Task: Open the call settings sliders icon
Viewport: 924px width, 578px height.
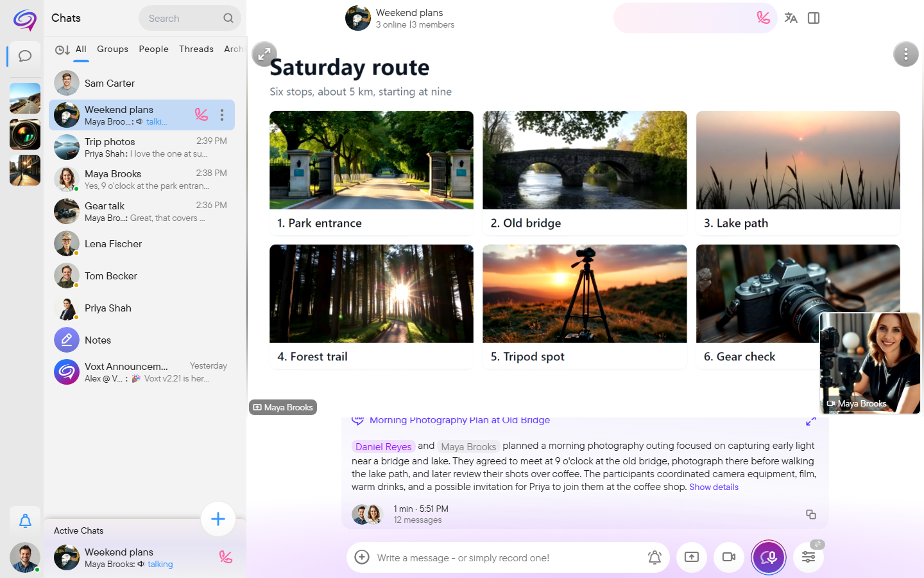Action: [809, 557]
